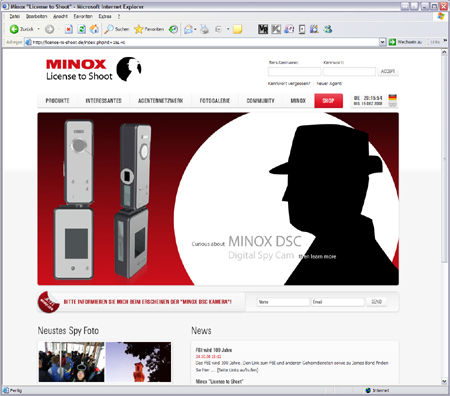Click the Links toolbar label
450x396 pixels.
coord(435,42)
